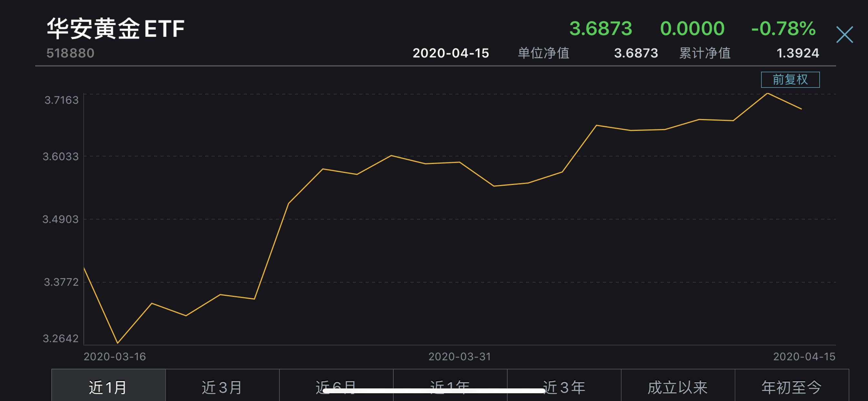Tap the y-axis label 3.7163

[x=61, y=100]
